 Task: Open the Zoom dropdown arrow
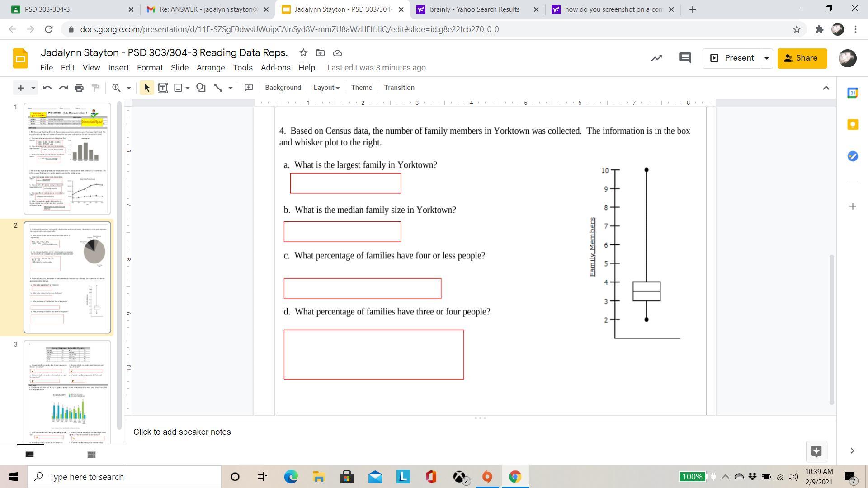pos(128,88)
